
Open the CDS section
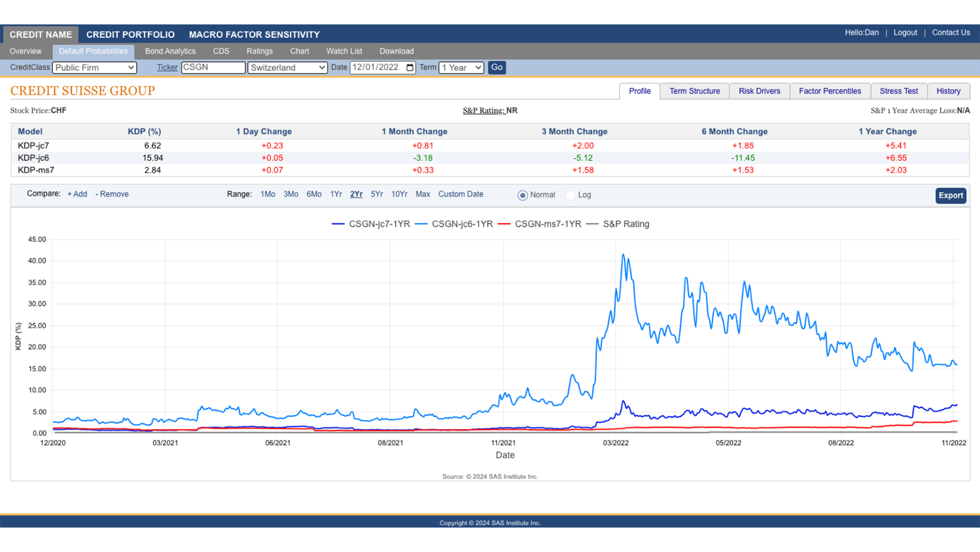pos(221,51)
